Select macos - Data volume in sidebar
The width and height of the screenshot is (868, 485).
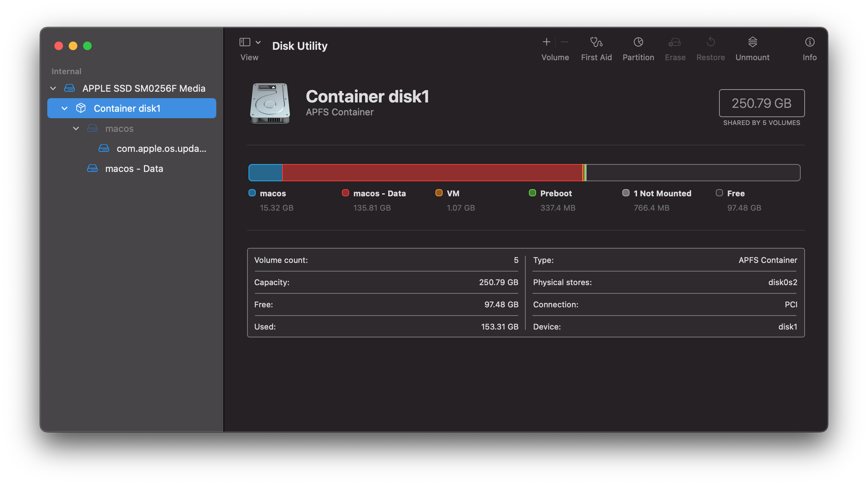click(134, 168)
